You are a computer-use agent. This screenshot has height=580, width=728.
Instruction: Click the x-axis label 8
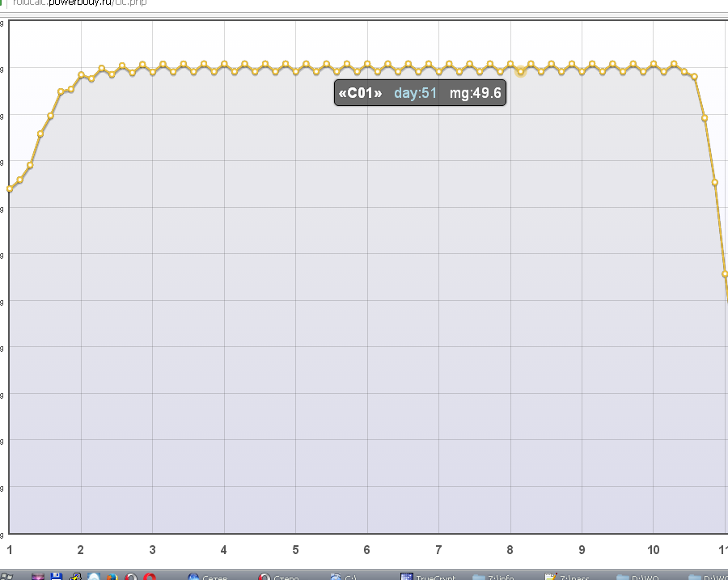(x=510, y=550)
